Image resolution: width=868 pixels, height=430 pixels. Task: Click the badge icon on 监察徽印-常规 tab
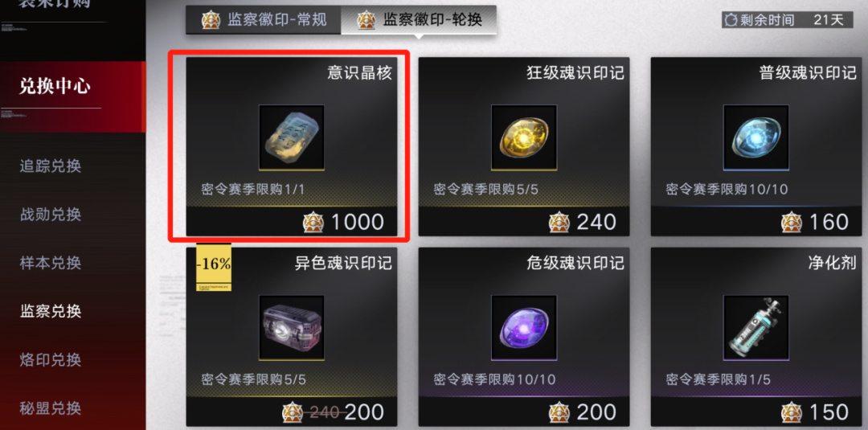211,20
